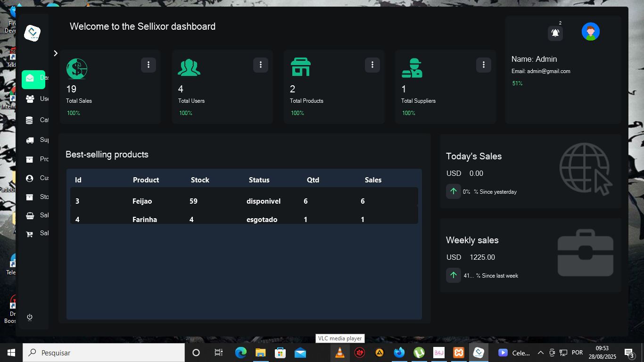Open B4J from the taskbar

439,353
